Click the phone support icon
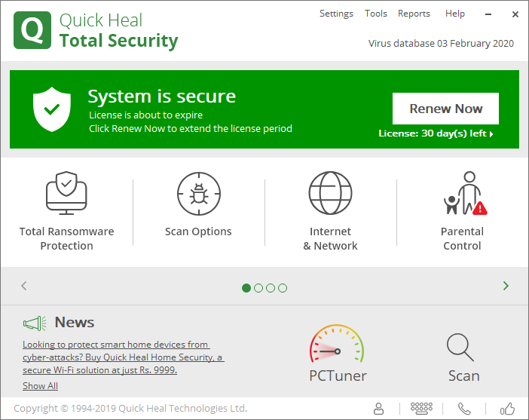 465,409
